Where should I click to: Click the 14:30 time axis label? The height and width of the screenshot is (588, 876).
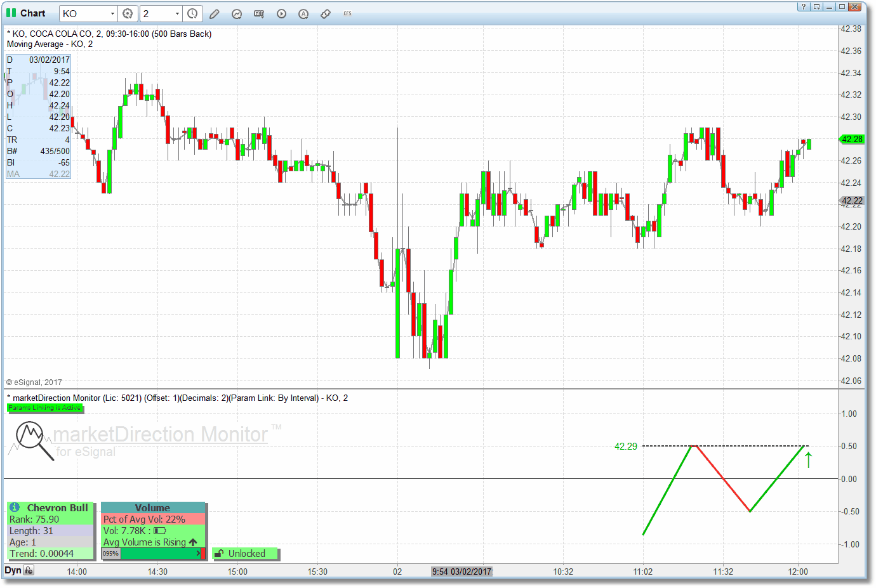157,572
